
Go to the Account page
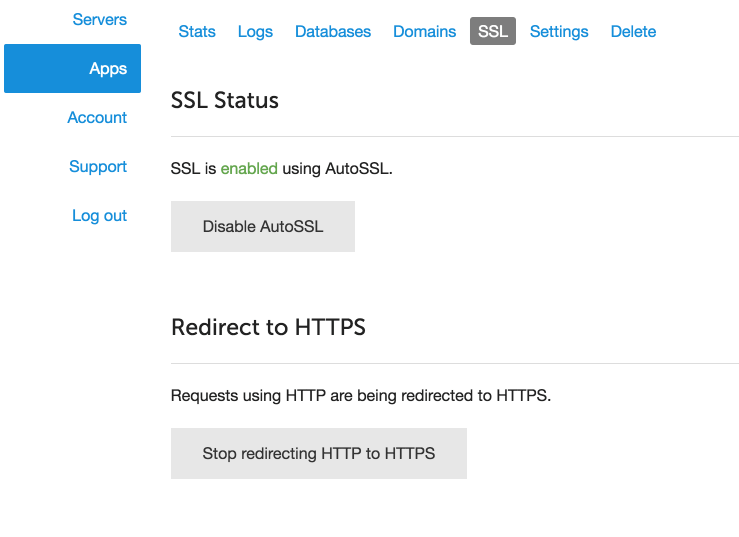(97, 117)
